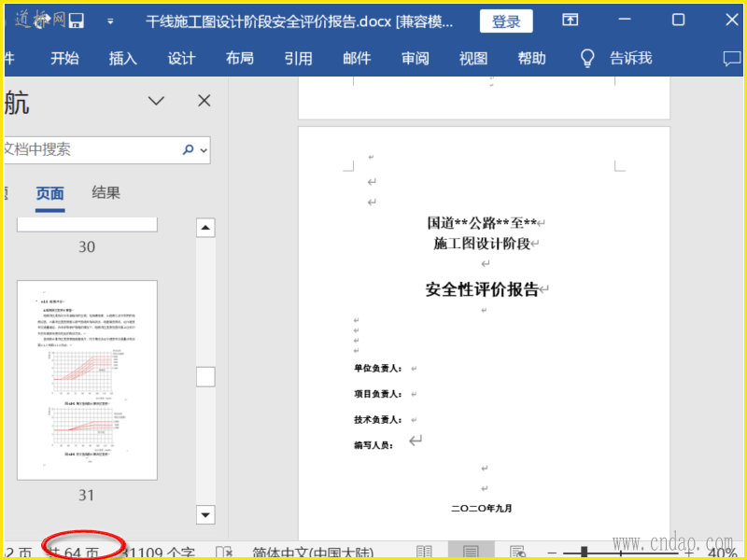Switch to the 审阅 ribbon tab

click(415, 59)
